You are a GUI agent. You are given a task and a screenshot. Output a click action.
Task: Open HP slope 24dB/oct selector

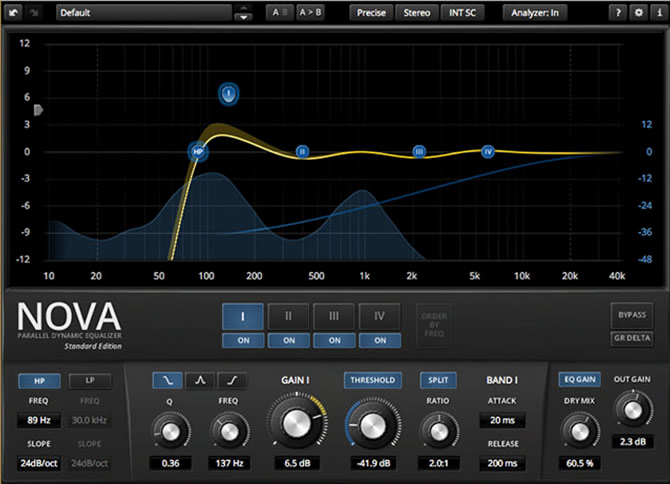point(39,463)
